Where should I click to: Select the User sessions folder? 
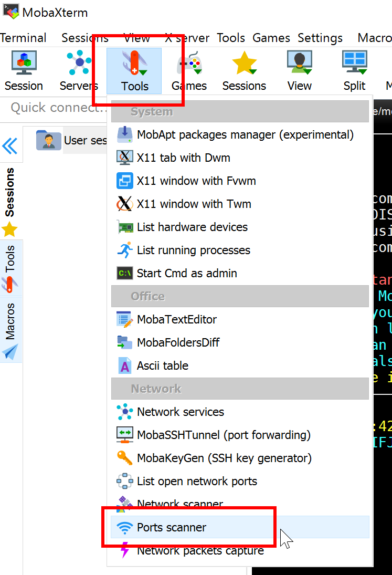point(71,140)
